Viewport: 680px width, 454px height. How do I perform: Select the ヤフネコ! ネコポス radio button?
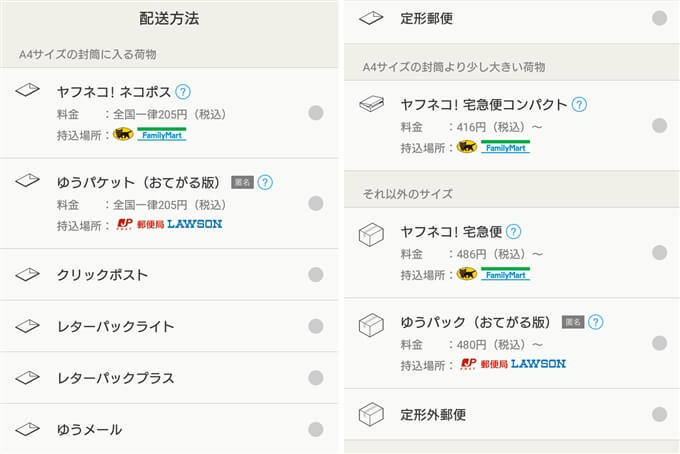pyautogui.click(x=316, y=113)
